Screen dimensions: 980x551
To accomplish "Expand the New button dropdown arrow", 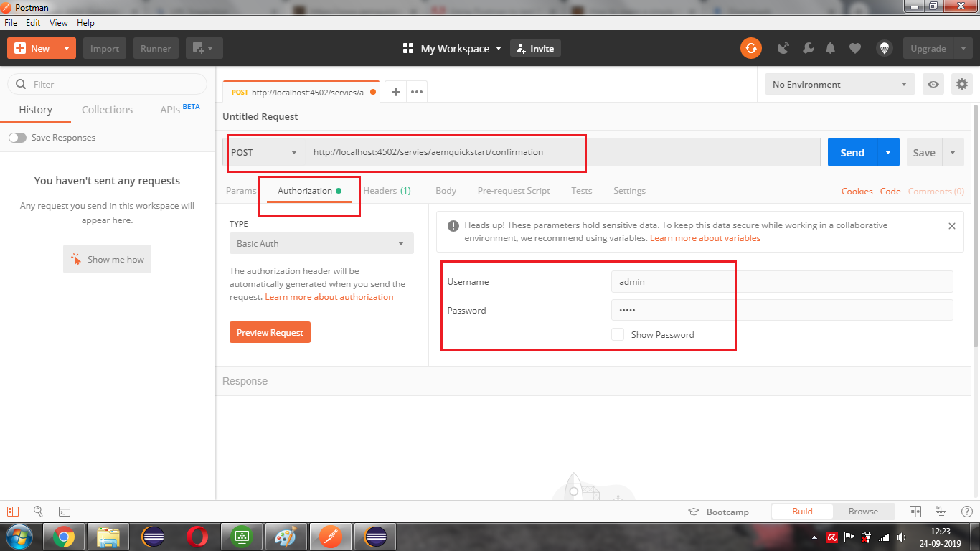I will [66, 48].
